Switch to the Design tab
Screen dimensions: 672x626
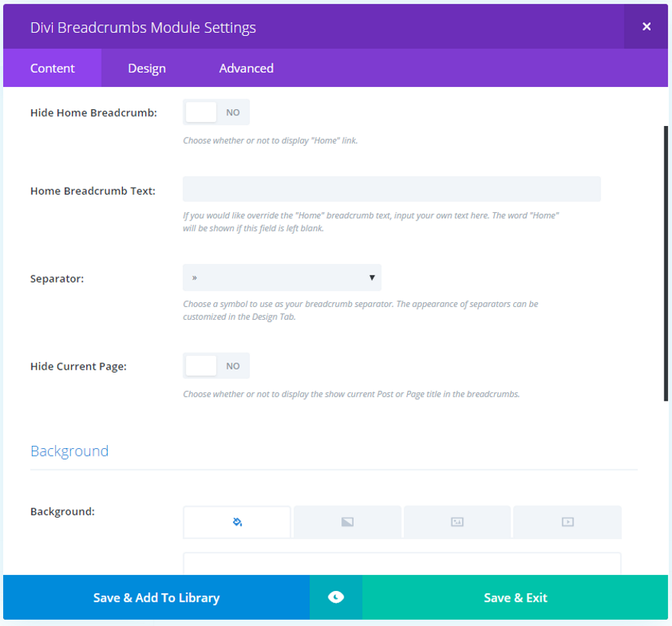coord(147,68)
